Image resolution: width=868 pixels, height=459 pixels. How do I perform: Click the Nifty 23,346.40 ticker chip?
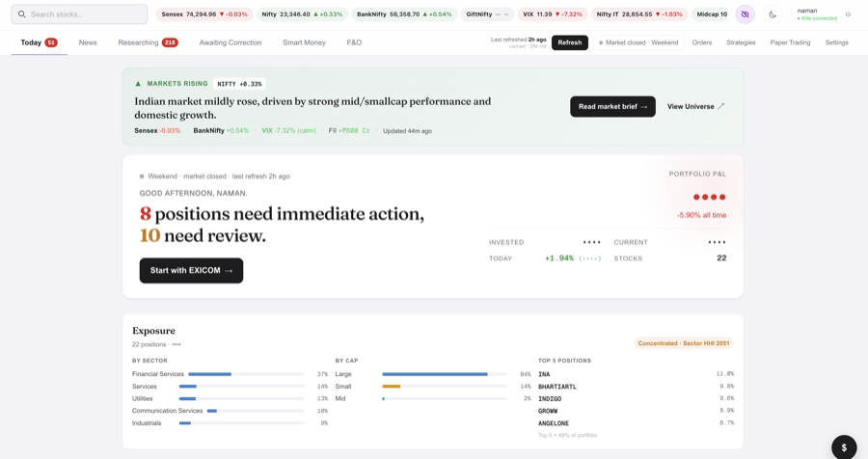(x=302, y=14)
